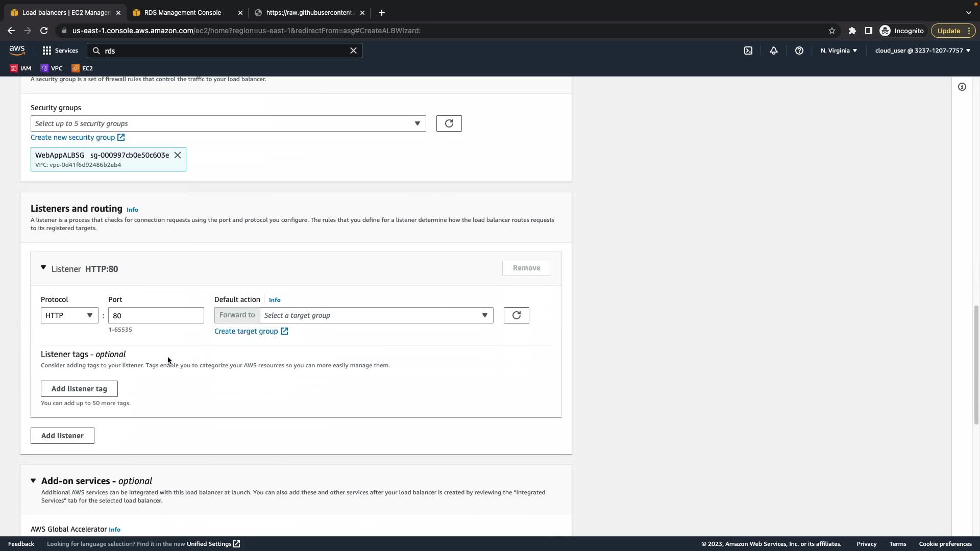Image resolution: width=980 pixels, height=551 pixels.
Task: Collapse Add-on services section
Action: [x=33, y=481]
